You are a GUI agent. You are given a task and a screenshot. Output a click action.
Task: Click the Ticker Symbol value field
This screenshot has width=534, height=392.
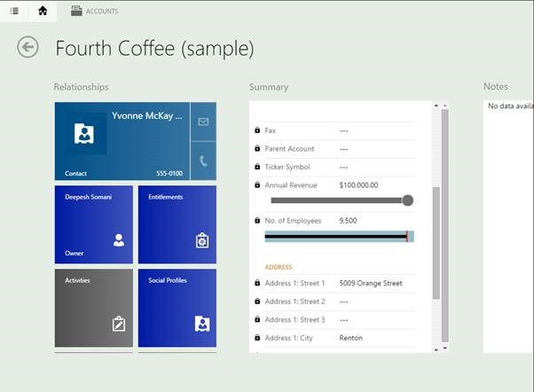(x=343, y=167)
